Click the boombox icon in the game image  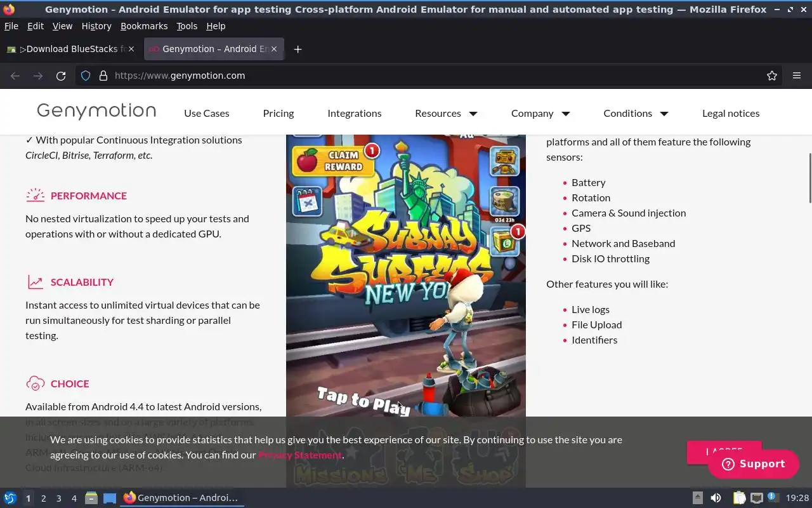[505, 161]
